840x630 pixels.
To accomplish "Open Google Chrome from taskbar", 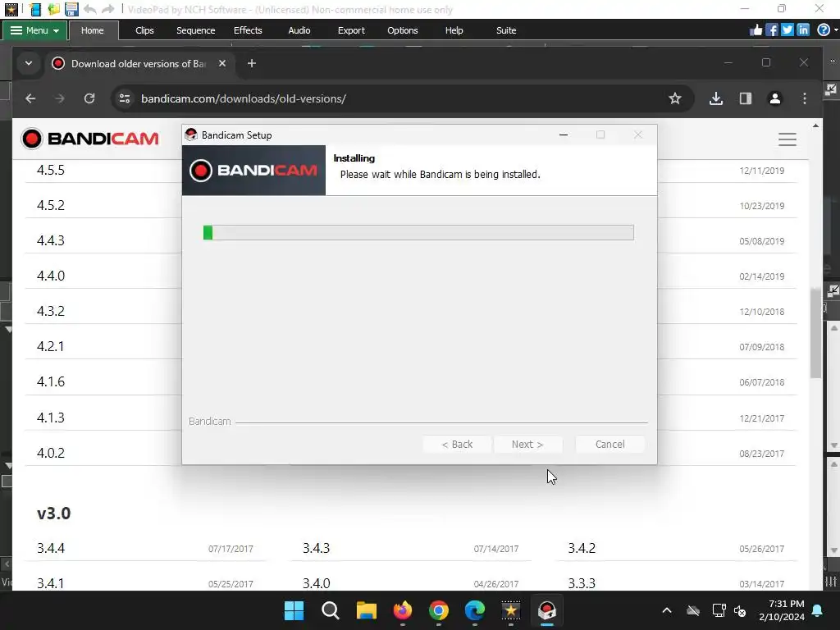I will tap(439, 610).
